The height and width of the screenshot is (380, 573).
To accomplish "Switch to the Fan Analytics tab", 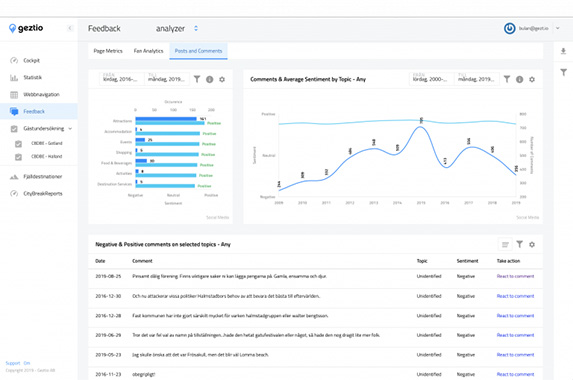I will 148,51.
